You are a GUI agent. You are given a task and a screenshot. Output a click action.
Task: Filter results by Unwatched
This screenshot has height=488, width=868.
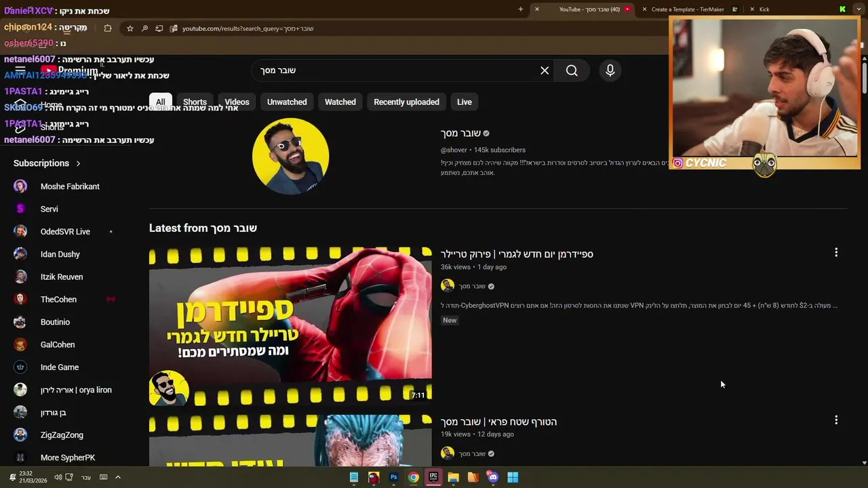287,102
